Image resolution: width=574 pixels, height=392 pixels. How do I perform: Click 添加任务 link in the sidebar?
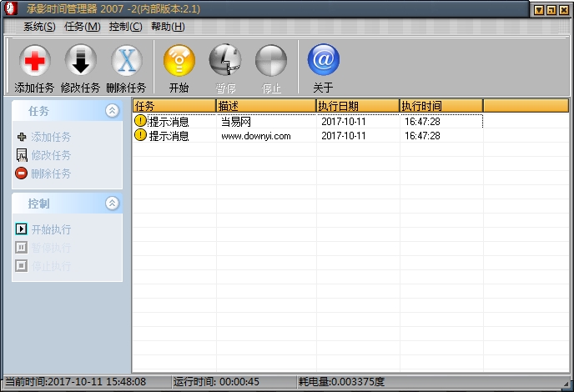(50, 137)
